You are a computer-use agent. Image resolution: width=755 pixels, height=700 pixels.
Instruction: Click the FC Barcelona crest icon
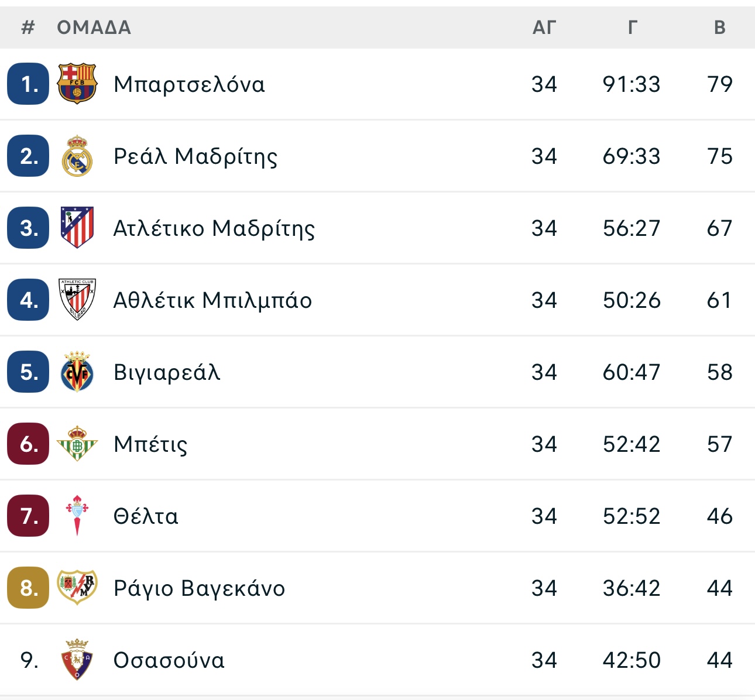[77, 84]
